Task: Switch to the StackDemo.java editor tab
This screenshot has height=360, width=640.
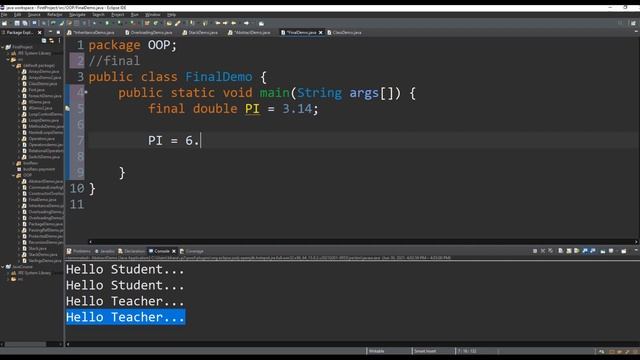Action: click(x=200, y=33)
